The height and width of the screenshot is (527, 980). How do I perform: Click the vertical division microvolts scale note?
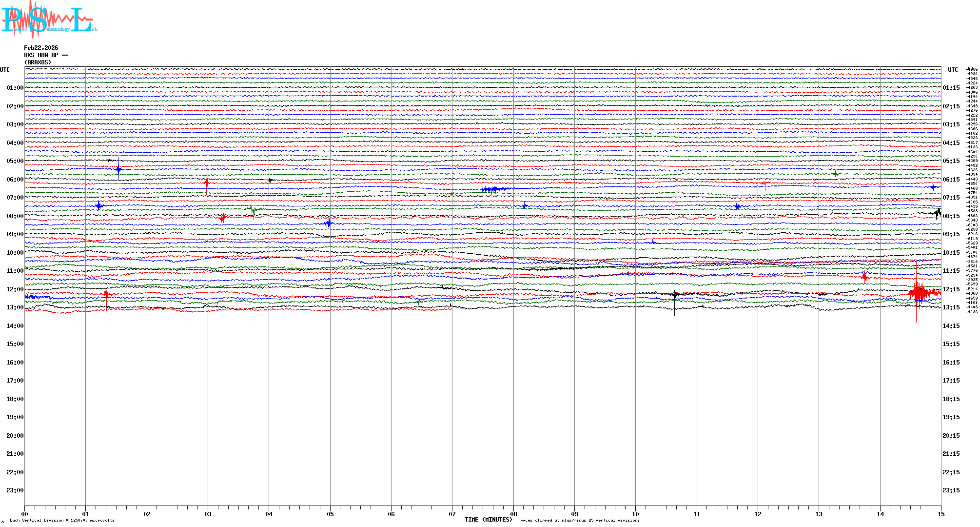click(x=62, y=520)
